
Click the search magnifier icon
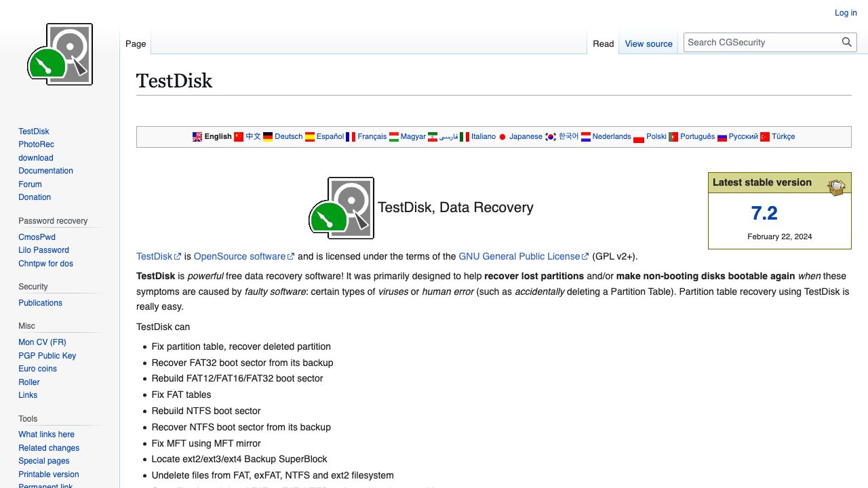coord(847,42)
